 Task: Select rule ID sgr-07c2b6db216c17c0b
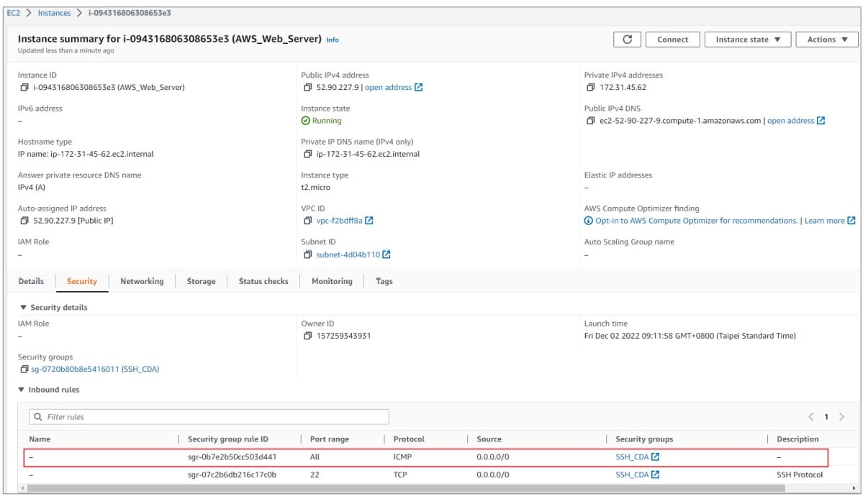point(232,475)
